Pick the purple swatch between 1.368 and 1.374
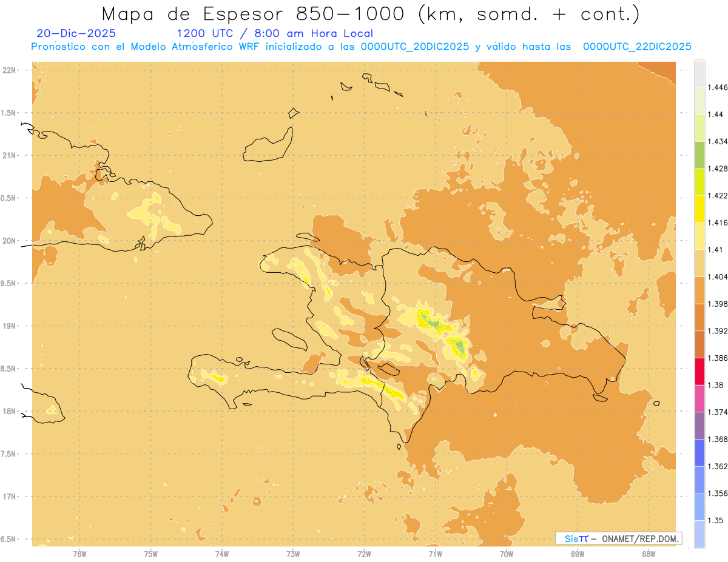 click(699, 426)
